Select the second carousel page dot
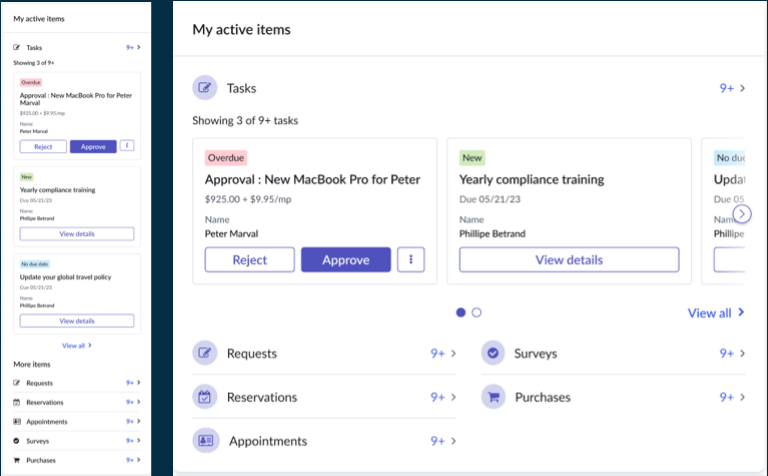 tap(477, 312)
